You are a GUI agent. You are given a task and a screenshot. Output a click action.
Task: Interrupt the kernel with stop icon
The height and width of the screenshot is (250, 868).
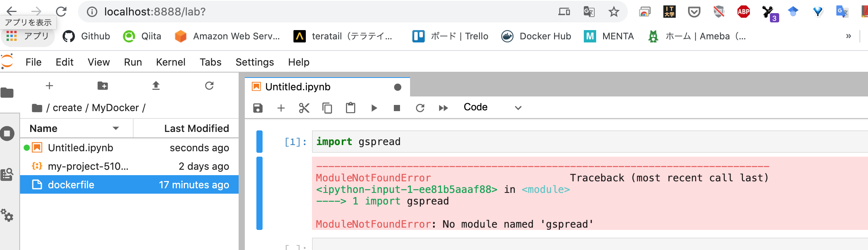click(397, 108)
